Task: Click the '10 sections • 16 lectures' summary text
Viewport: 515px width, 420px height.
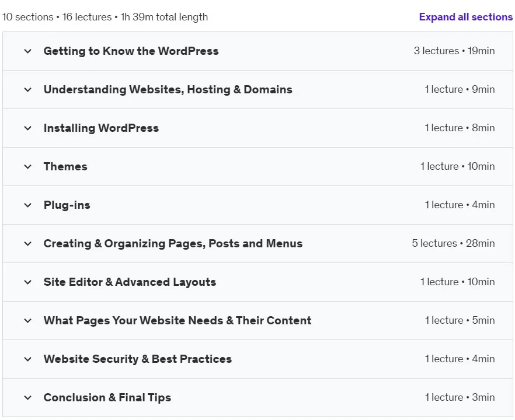Action: [57, 17]
